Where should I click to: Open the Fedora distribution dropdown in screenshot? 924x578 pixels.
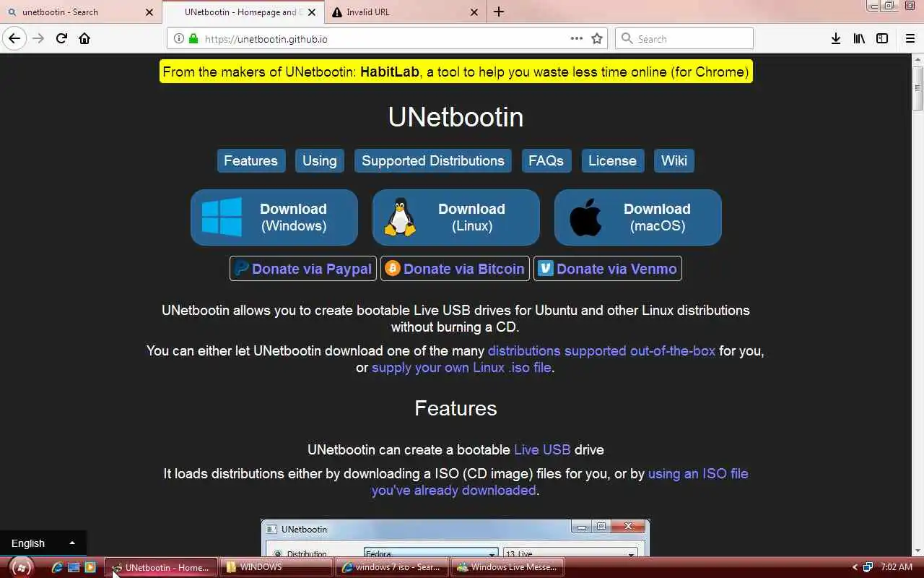pos(431,554)
